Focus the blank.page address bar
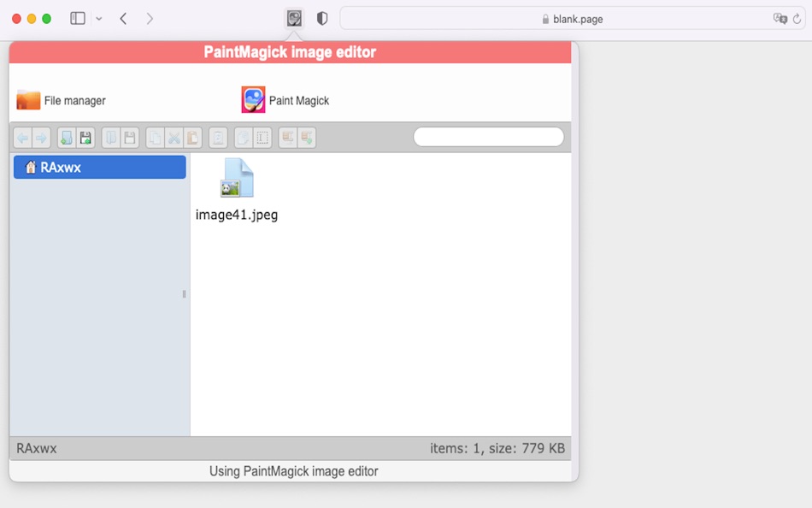The image size is (812, 508). point(572,19)
